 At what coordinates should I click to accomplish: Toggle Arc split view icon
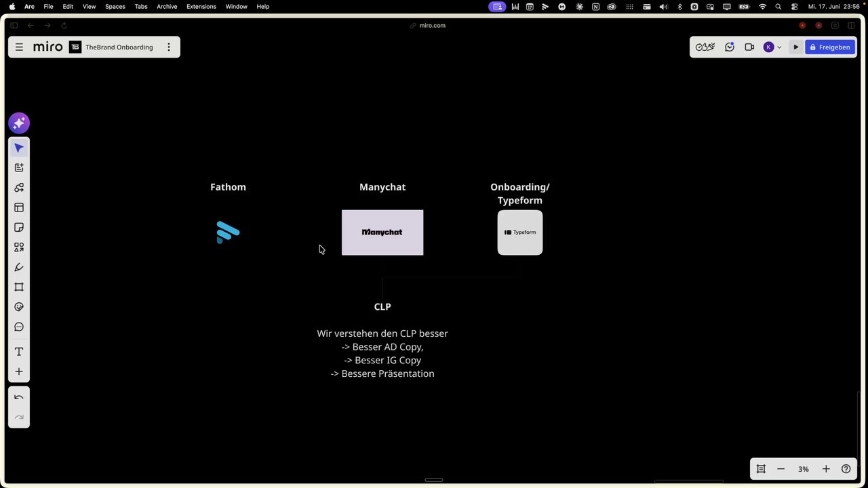[852, 26]
